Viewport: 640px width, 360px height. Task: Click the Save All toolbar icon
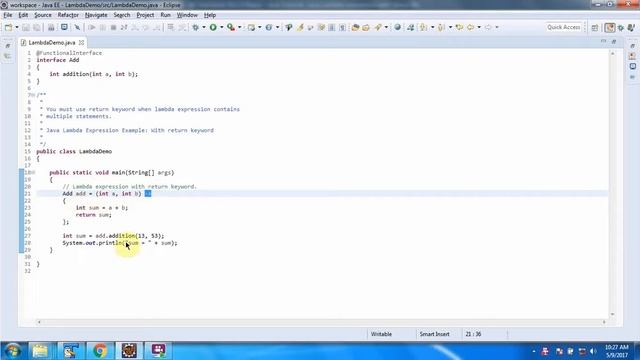[x=37, y=27]
